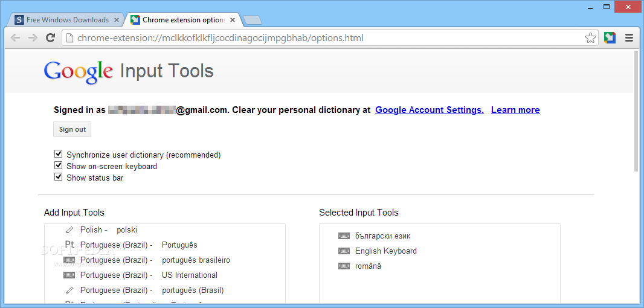Click the Add Input Tools heading
Screen dimensions: 644x308
pos(74,213)
